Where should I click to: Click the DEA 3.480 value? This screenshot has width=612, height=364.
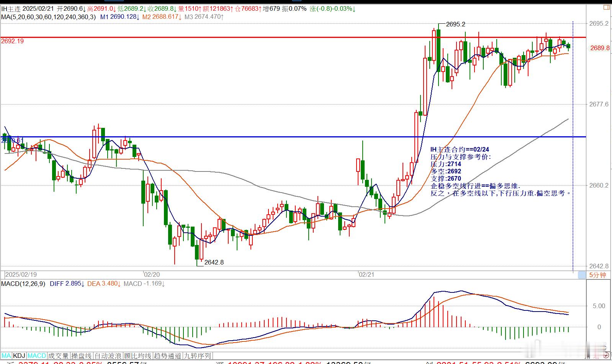[x=104, y=284]
